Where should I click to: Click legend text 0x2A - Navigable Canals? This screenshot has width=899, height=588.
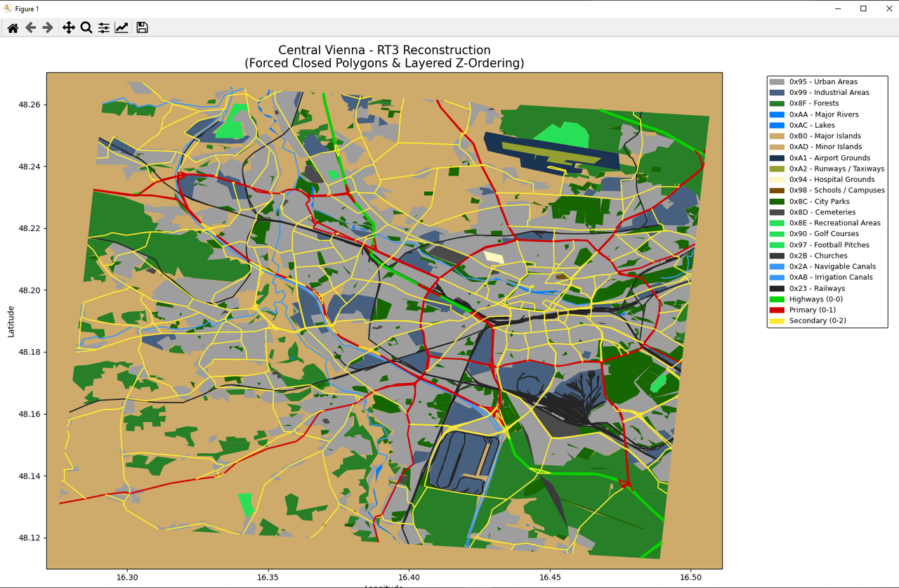(832, 267)
